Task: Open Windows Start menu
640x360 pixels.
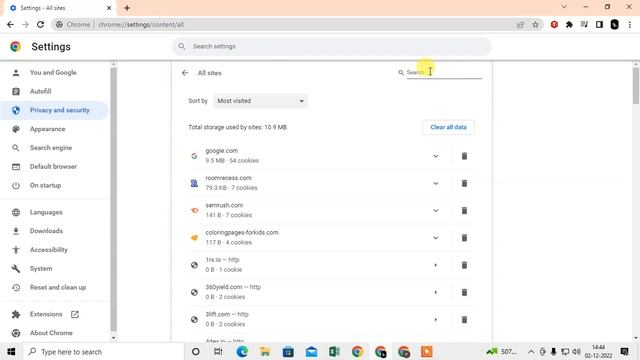Action: coord(11,351)
